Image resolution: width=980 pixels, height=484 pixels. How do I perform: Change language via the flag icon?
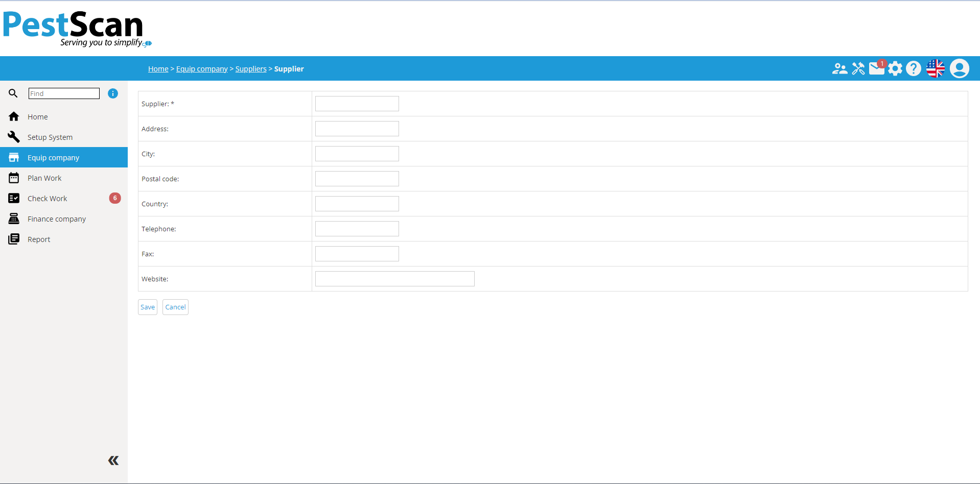(x=936, y=68)
